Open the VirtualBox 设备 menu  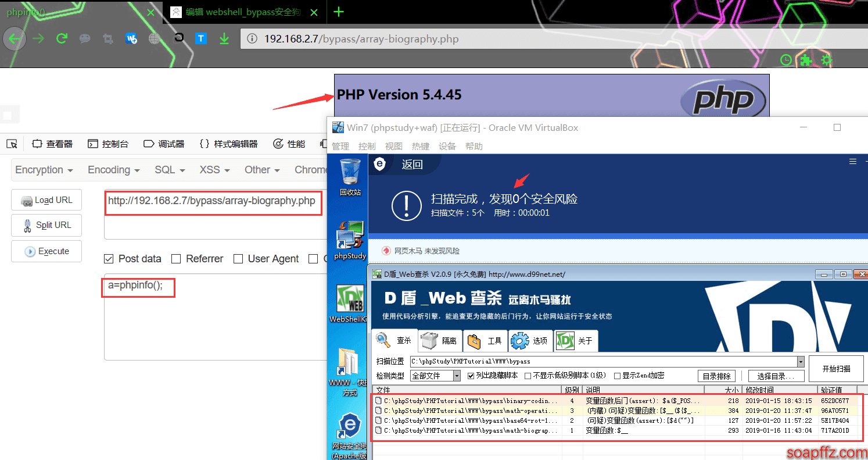[x=447, y=146]
